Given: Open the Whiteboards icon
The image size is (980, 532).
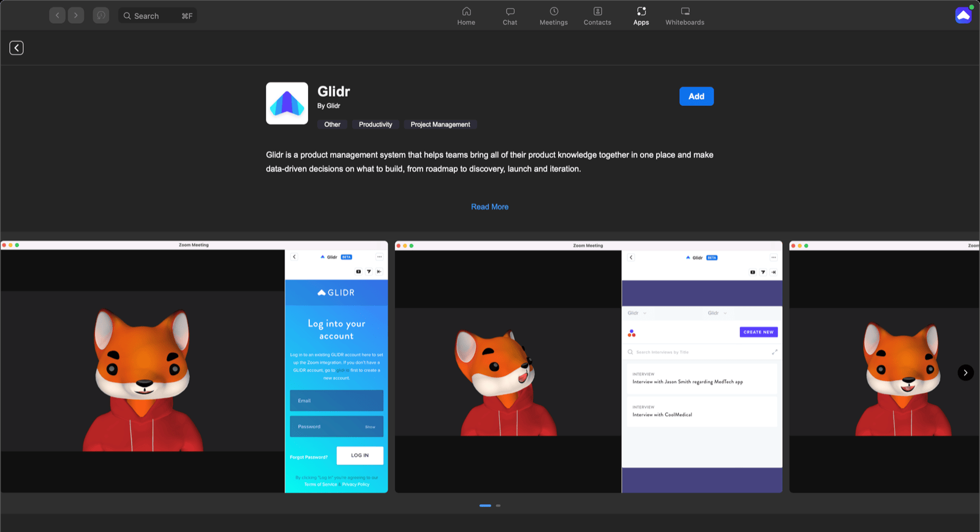Looking at the screenshot, I should [685, 11].
